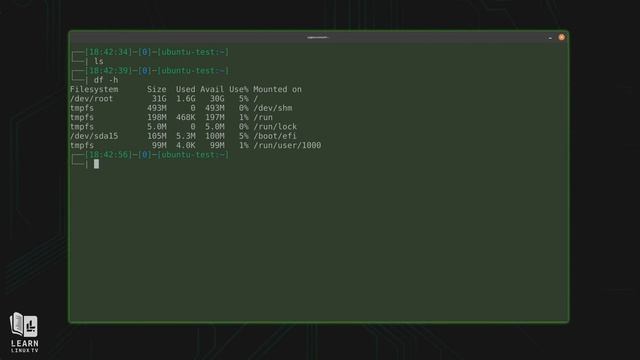The width and height of the screenshot is (640, 360).
Task: Click the terminal title text in the title bar
Action: point(317,37)
